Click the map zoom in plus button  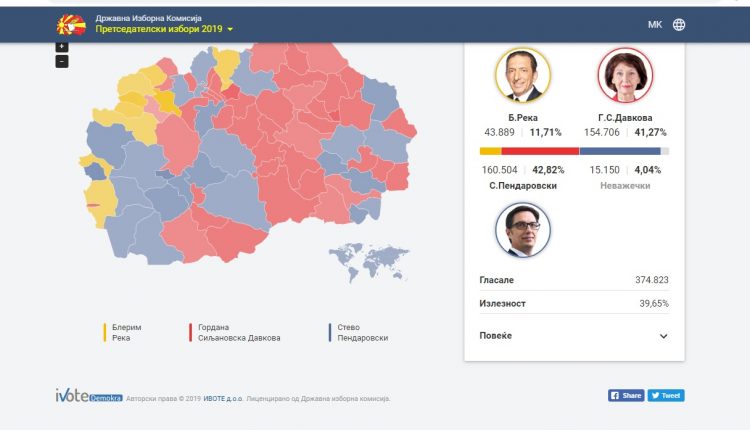pos(62,46)
